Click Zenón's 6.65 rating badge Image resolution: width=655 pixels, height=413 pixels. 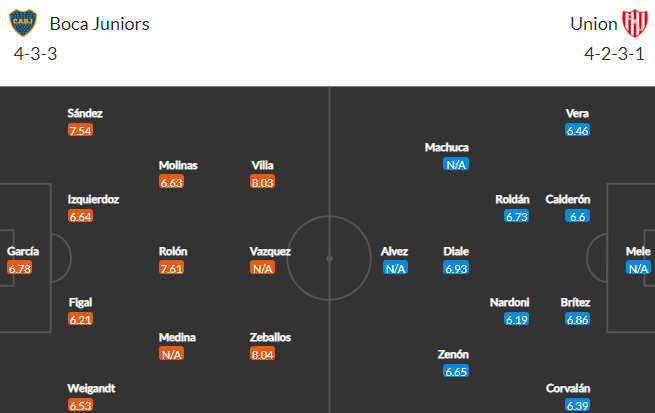click(456, 371)
